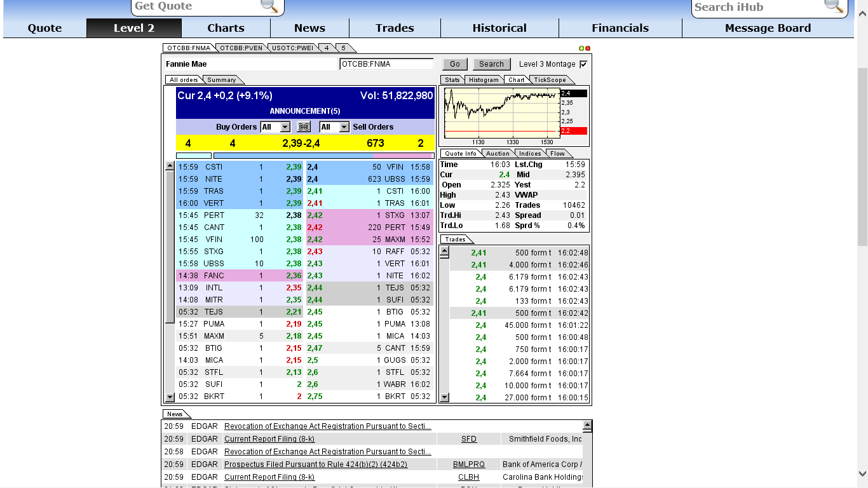The height and width of the screenshot is (488, 868).
Task: Click the link icon between Buy and Sell Orders
Action: point(304,127)
